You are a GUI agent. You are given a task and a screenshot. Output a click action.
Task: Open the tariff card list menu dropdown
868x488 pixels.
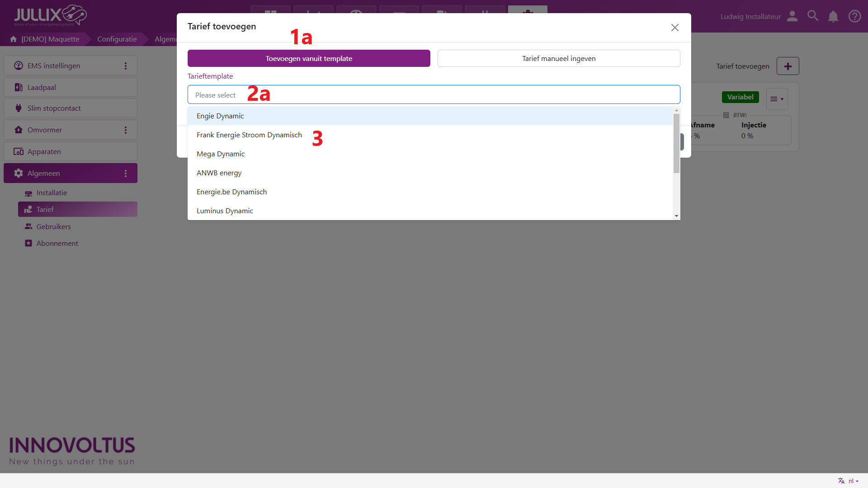click(x=777, y=99)
